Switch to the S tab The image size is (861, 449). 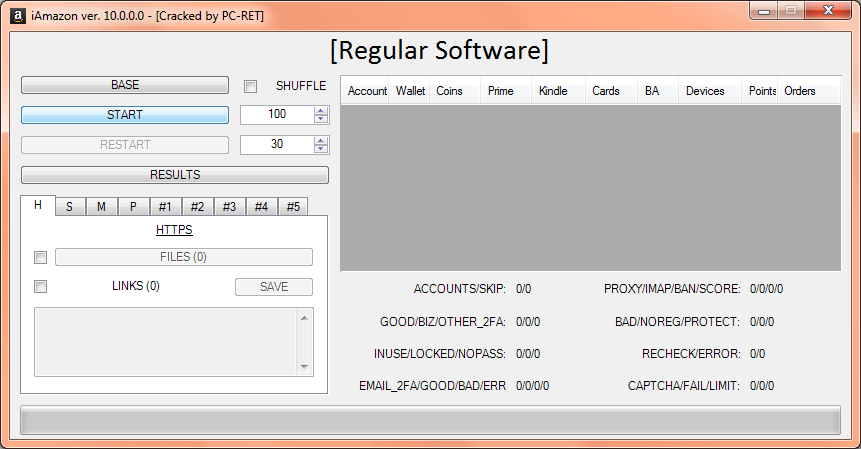[x=70, y=207]
